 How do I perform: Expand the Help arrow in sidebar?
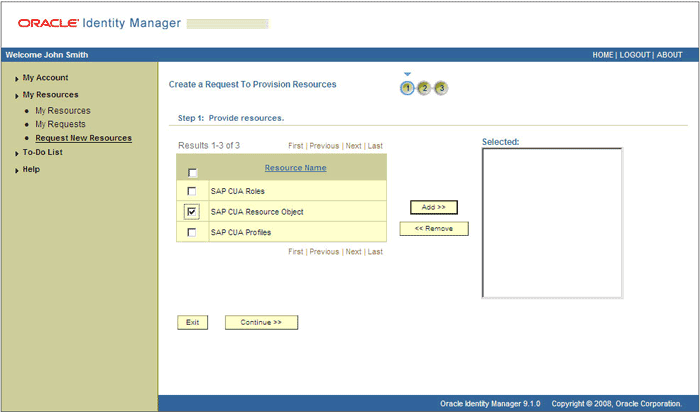pyautogui.click(x=17, y=170)
